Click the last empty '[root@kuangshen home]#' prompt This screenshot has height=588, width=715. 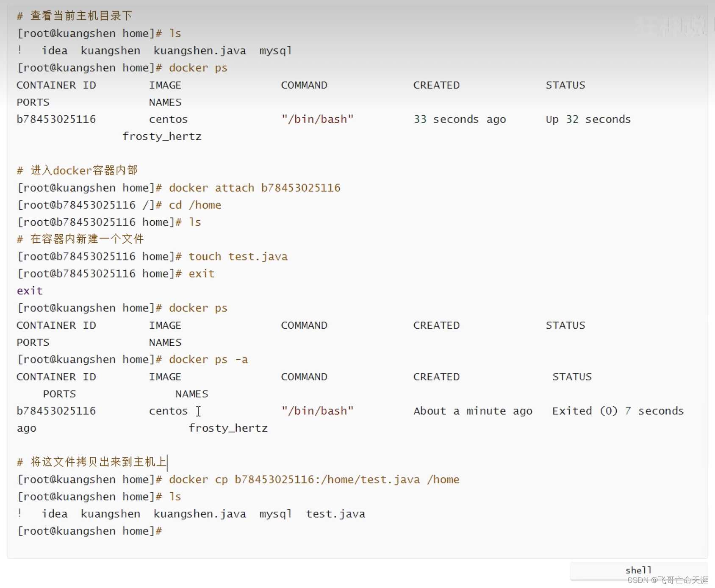(x=89, y=531)
